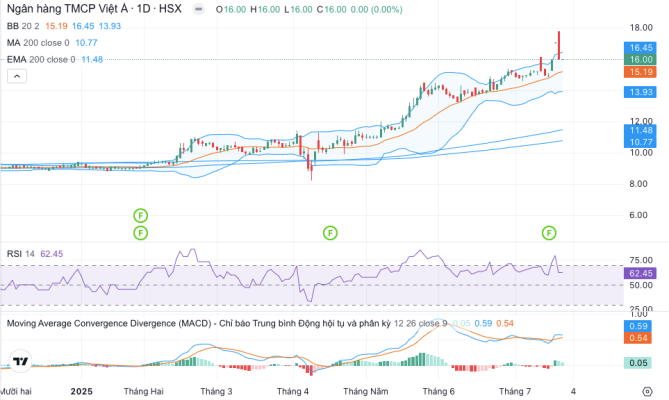Viewport: 669px width, 400px height.
Task: Click the upper F marker near Tháng Hai
Action: [x=140, y=216]
